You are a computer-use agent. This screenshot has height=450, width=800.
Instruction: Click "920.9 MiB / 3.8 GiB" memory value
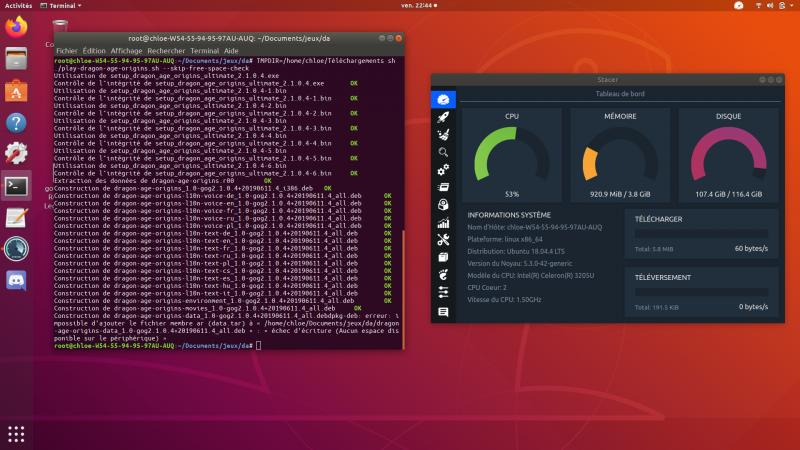click(x=620, y=194)
